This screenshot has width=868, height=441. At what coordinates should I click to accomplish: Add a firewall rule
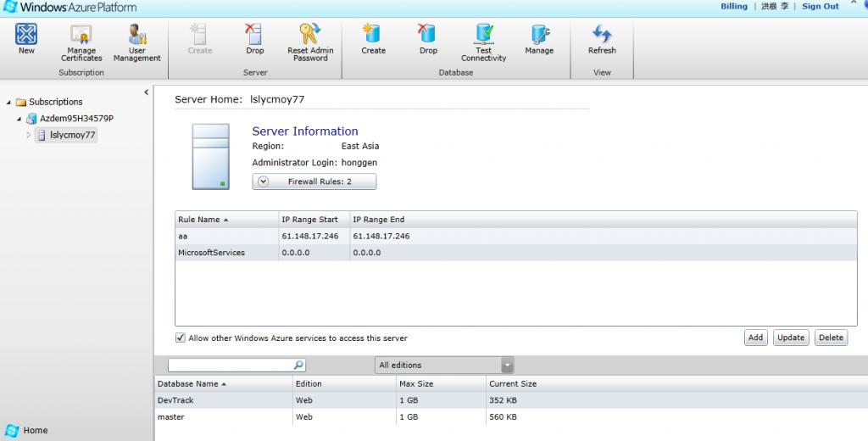(x=755, y=338)
